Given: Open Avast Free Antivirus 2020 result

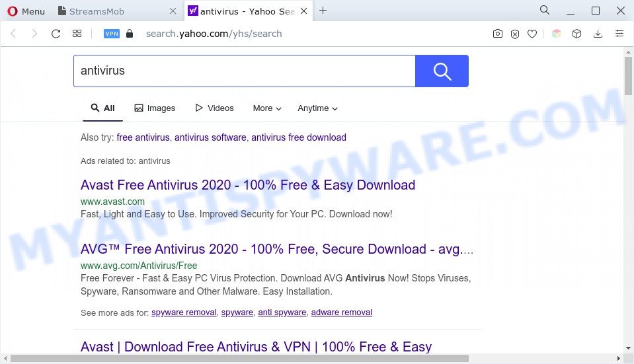Looking at the screenshot, I should click(x=248, y=185).
